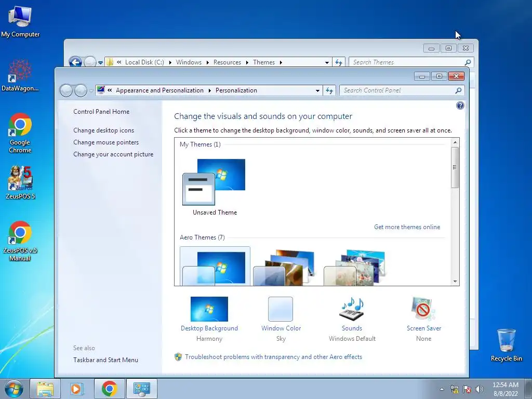Open the Personalization address bar history dropdown
Image resolution: width=532 pixels, height=399 pixels.
[317, 90]
